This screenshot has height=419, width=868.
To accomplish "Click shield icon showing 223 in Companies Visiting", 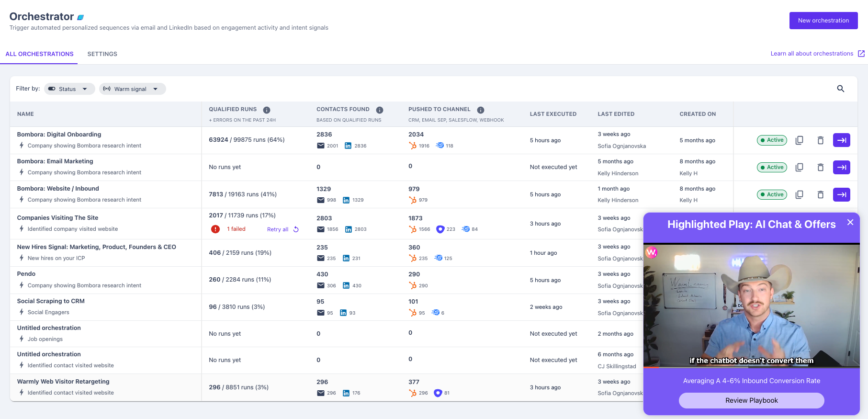I will pyautogui.click(x=440, y=229).
